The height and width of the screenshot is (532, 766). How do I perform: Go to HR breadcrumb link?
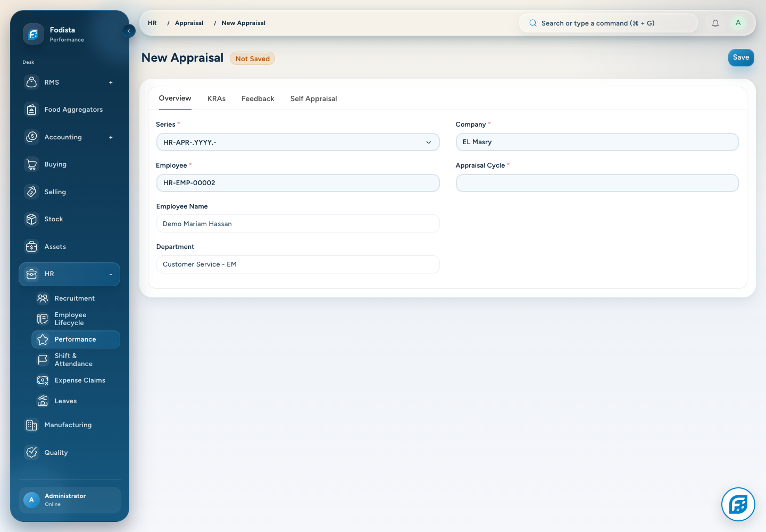[152, 23]
